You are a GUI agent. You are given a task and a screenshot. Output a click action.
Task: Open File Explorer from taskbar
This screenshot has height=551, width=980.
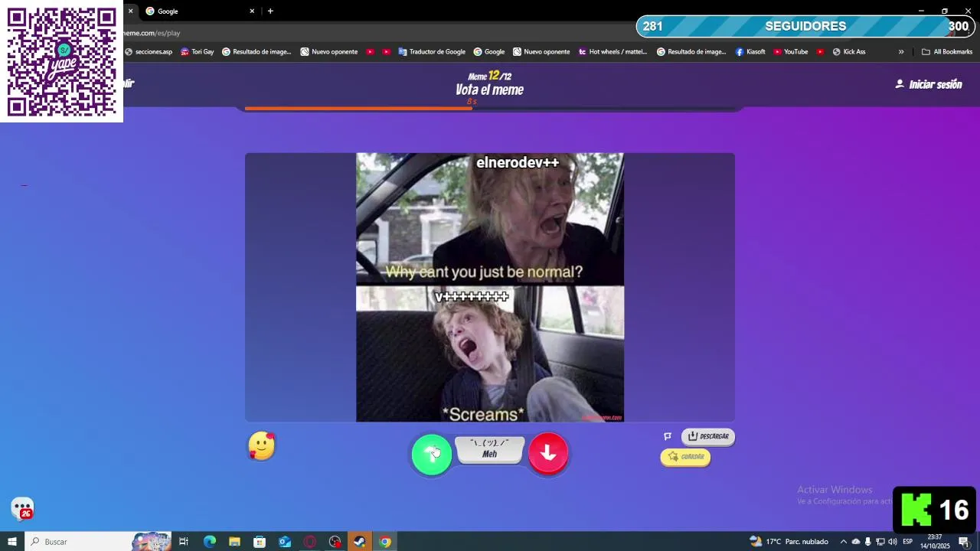(234, 542)
